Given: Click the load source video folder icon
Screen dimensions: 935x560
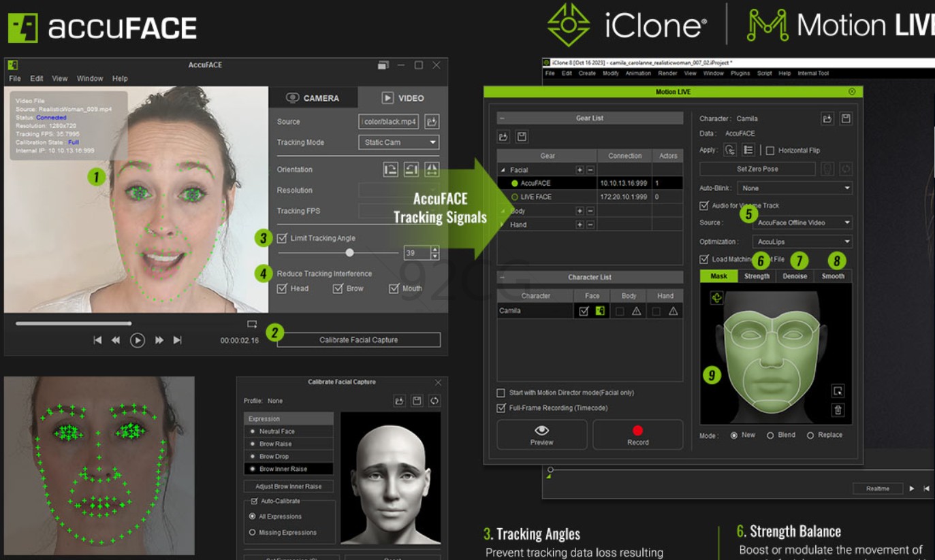Looking at the screenshot, I should pos(432,122).
